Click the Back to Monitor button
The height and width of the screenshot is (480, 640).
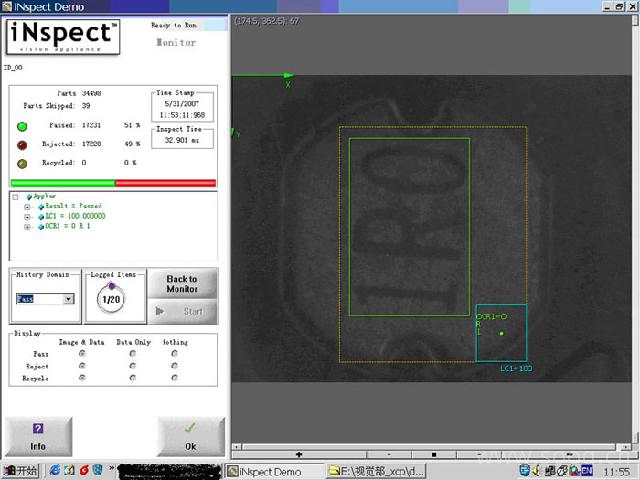coord(181,284)
